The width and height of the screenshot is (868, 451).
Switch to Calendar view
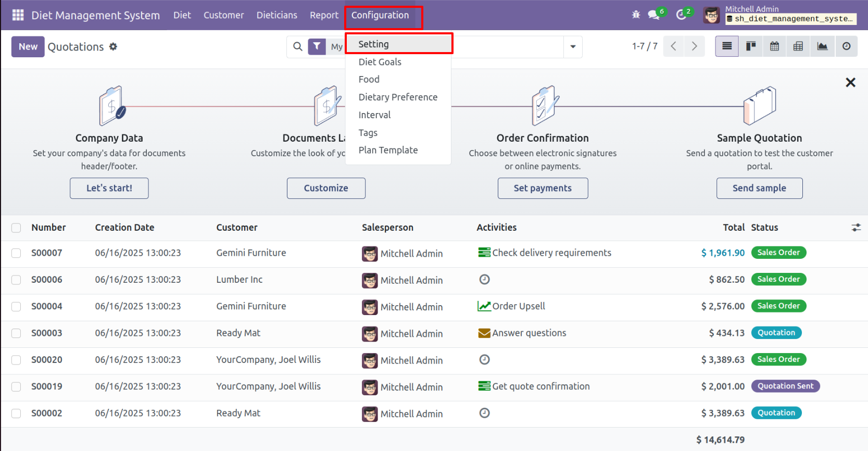point(774,46)
